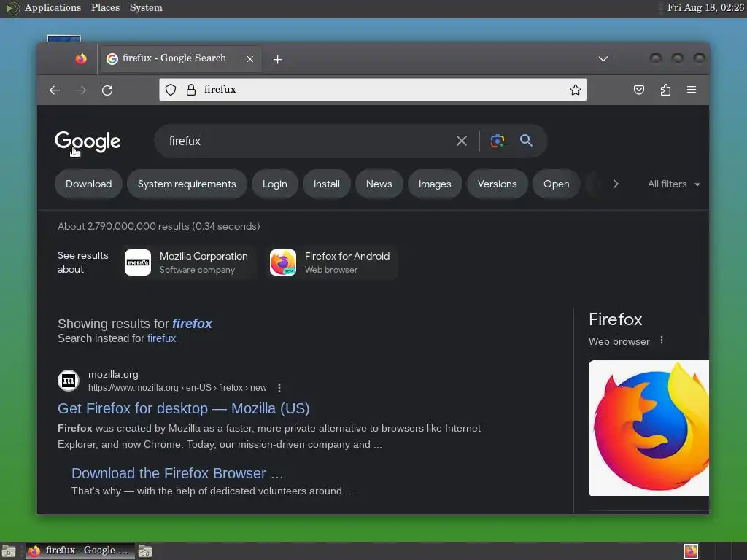
Task: Open Get Firefox for desktop result
Action: click(183, 408)
